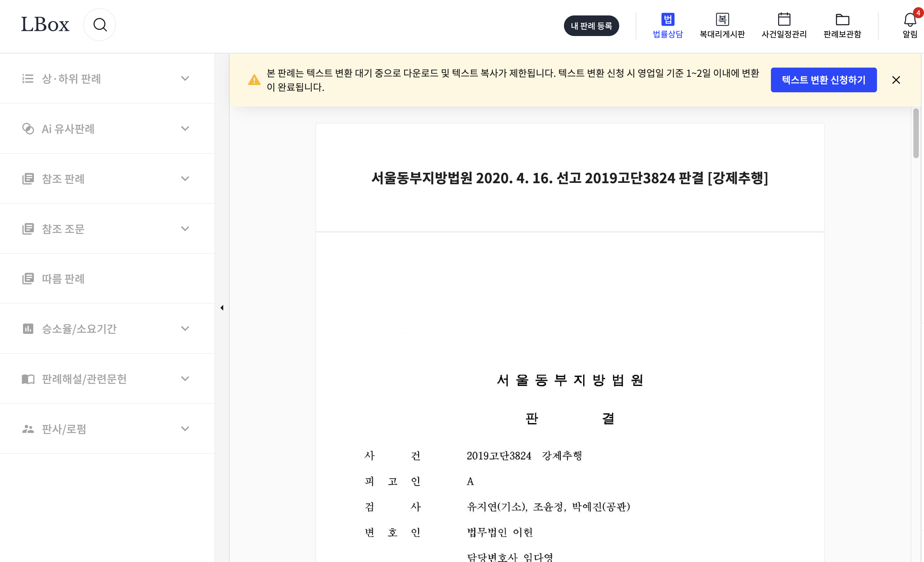Click 내 판례 등록 button
924x562 pixels.
click(x=591, y=25)
